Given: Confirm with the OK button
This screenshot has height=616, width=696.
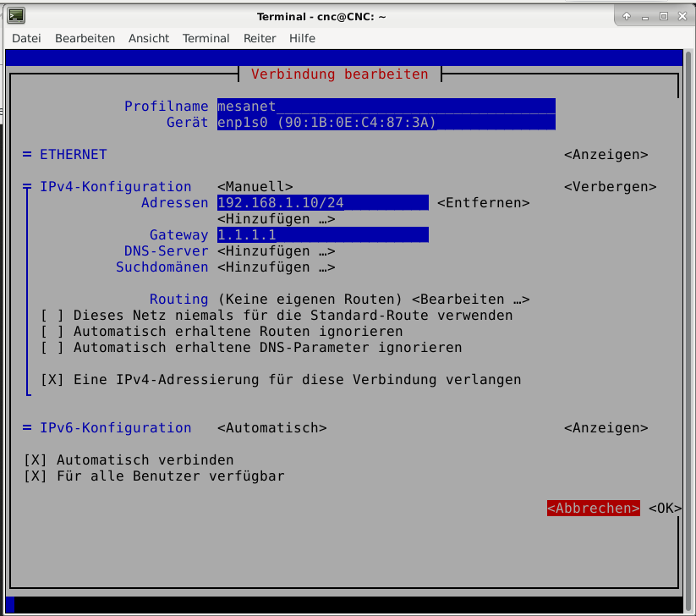Looking at the screenshot, I should tap(665, 508).
